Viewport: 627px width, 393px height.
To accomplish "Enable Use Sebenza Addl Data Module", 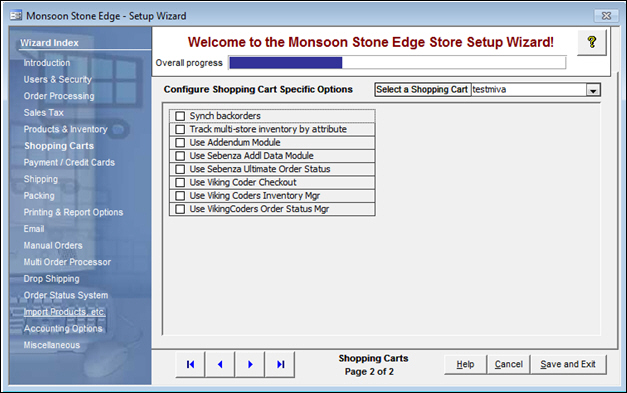I will (x=180, y=156).
